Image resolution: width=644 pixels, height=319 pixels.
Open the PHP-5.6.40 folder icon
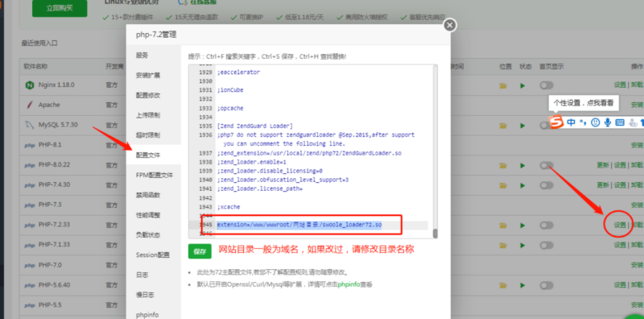tap(502, 286)
